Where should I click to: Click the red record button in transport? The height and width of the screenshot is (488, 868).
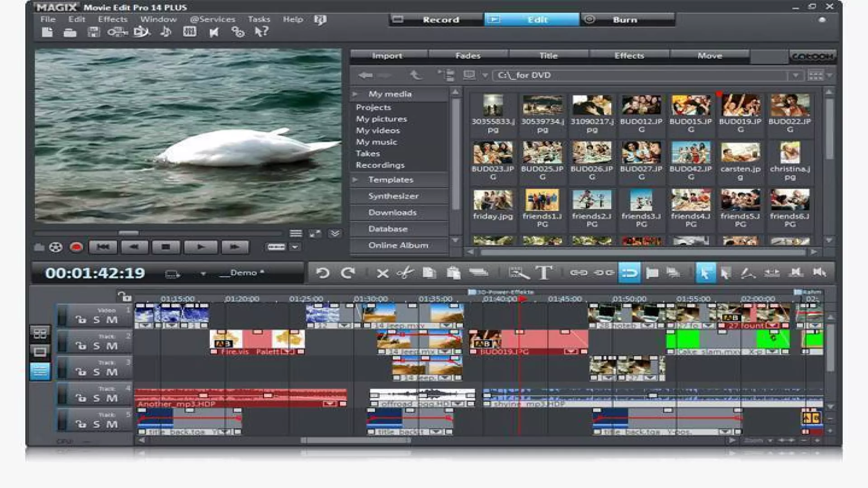(x=76, y=247)
